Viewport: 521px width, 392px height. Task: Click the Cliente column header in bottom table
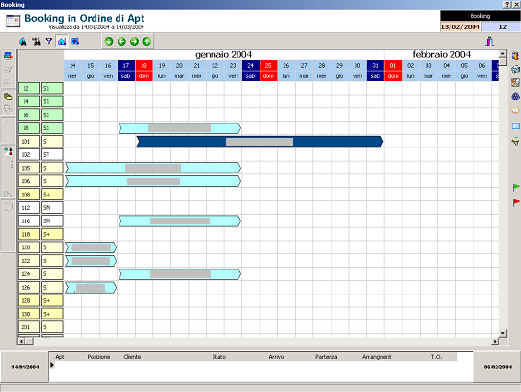(x=132, y=357)
